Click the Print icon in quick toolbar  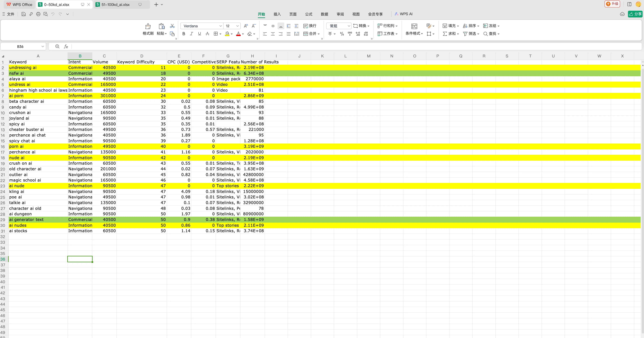click(x=38, y=14)
